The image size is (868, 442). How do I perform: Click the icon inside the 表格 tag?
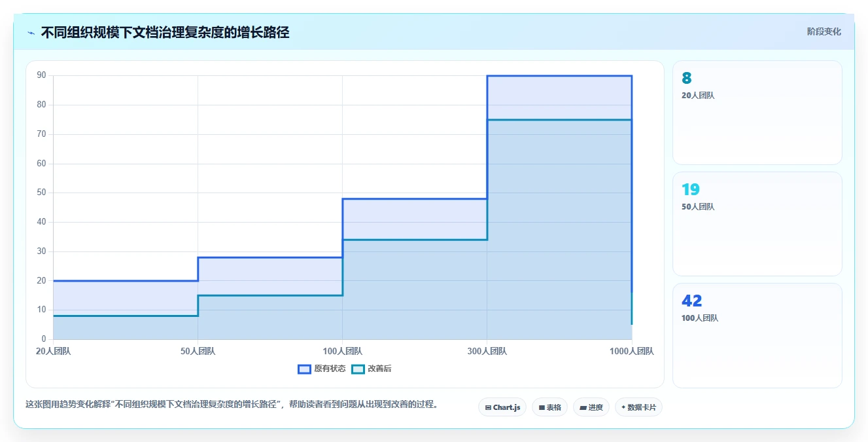tap(542, 407)
